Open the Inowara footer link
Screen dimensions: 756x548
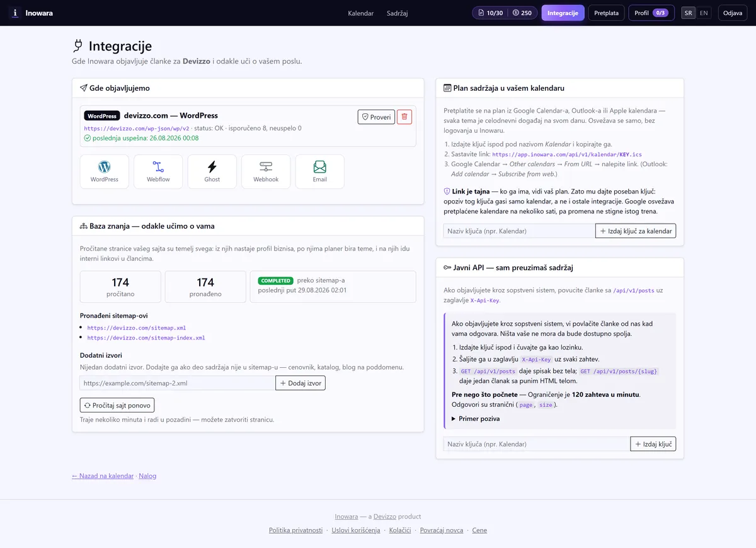coord(346,517)
